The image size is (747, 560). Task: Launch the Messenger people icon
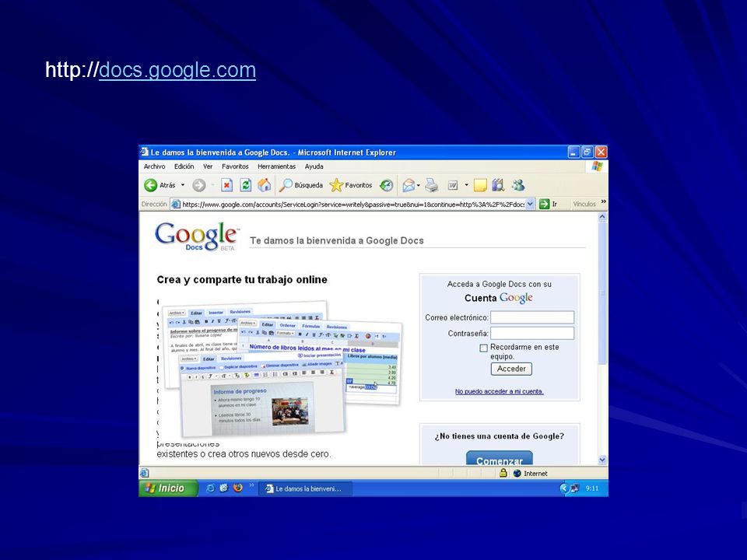(518, 185)
